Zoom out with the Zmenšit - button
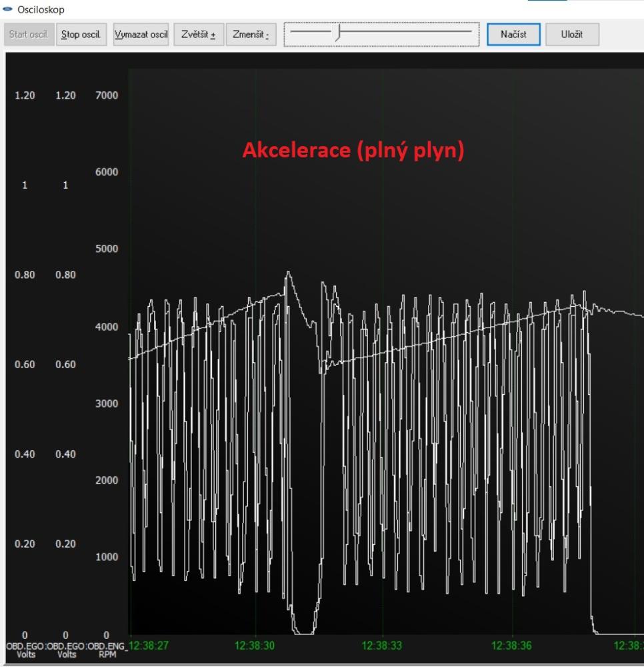644x667 pixels. pyautogui.click(x=251, y=35)
